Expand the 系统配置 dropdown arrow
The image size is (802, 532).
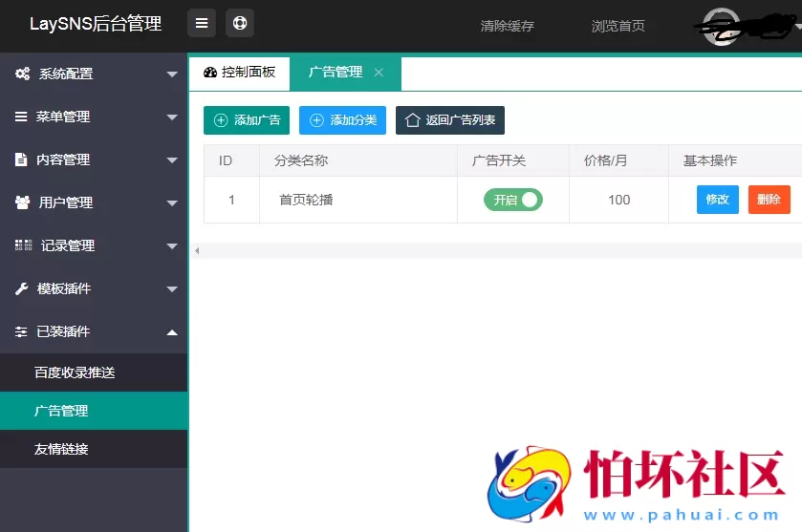172,74
